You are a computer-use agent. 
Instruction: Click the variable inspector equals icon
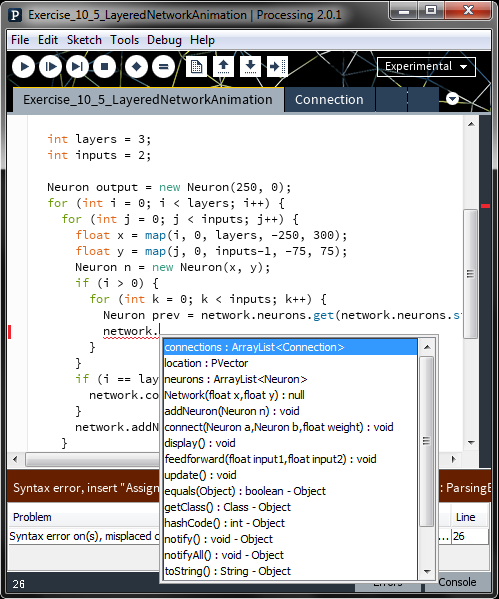tap(164, 67)
